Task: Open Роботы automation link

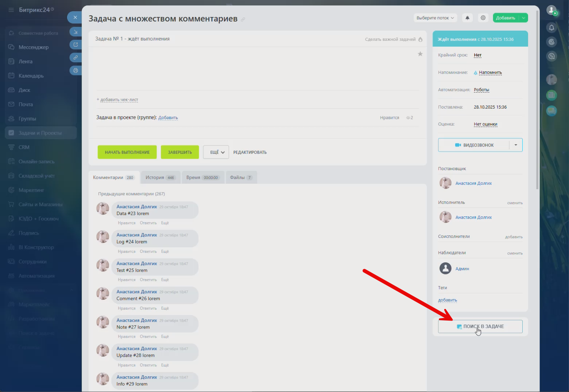Action: click(x=481, y=90)
